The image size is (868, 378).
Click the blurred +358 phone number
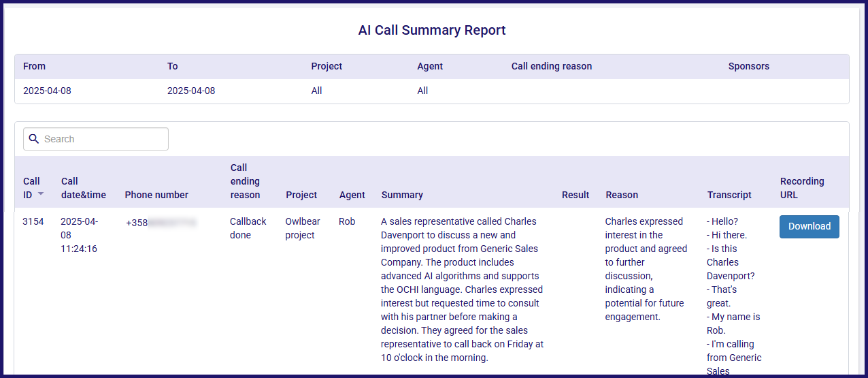pos(161,222)
